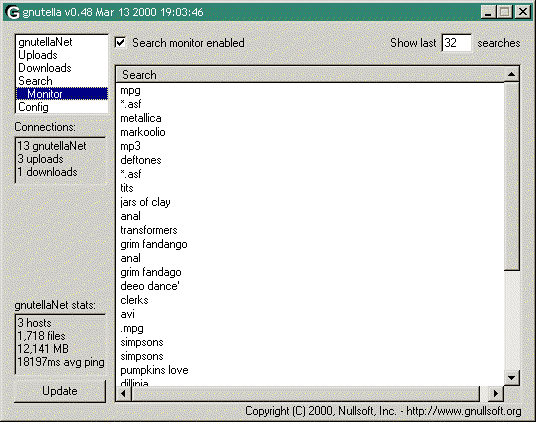The width and height of the screenshot is (536, 422).
Task: Click the scroll down arrow
Action: (x=511, y=378)
